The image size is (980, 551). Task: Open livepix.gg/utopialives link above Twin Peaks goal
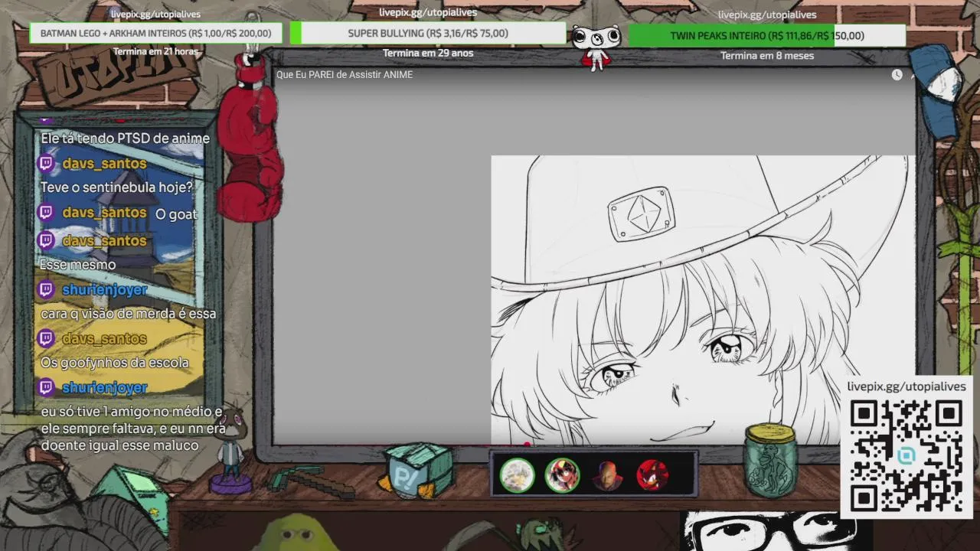pyautogui.click(x=767, y=15)
